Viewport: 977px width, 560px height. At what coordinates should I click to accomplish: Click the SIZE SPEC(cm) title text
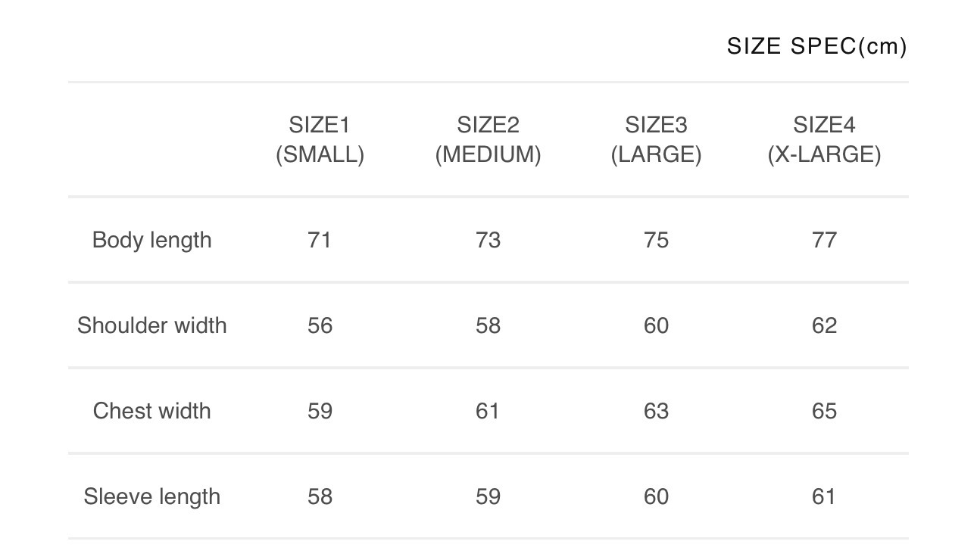pyautogui.click(x=816, y=46)
